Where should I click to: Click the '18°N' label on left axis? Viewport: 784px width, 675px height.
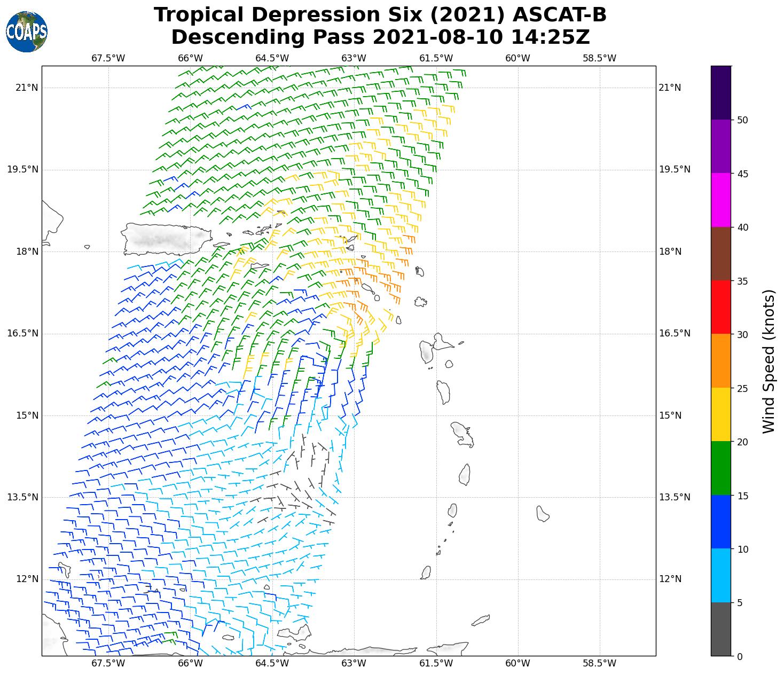(x=27, y=252)
